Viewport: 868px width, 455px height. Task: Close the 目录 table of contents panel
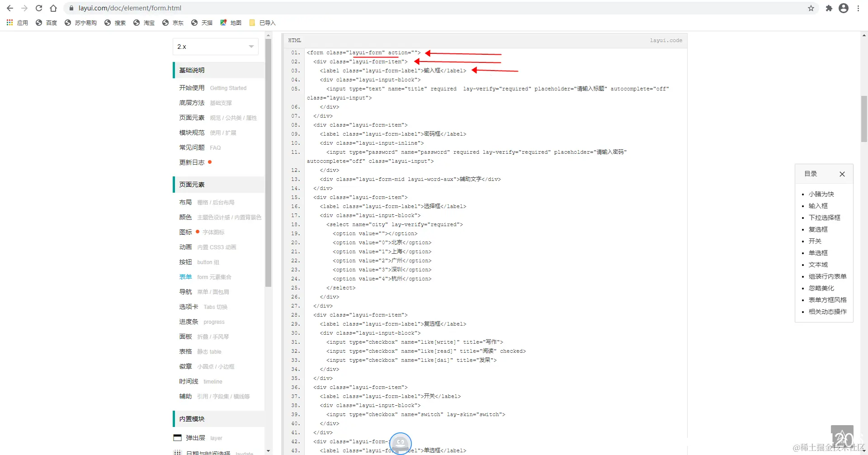[842, 174]
